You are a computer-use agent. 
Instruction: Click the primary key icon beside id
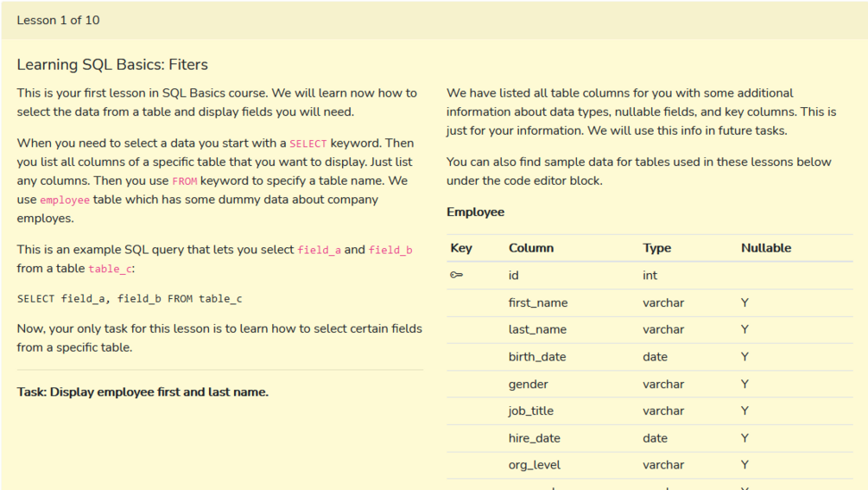457,276
